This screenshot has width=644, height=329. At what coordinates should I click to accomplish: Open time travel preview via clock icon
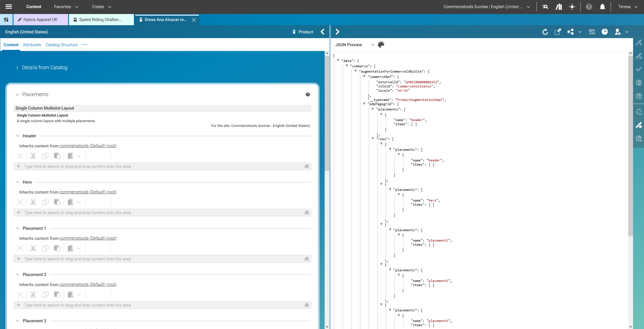click(x=605, y=32)
